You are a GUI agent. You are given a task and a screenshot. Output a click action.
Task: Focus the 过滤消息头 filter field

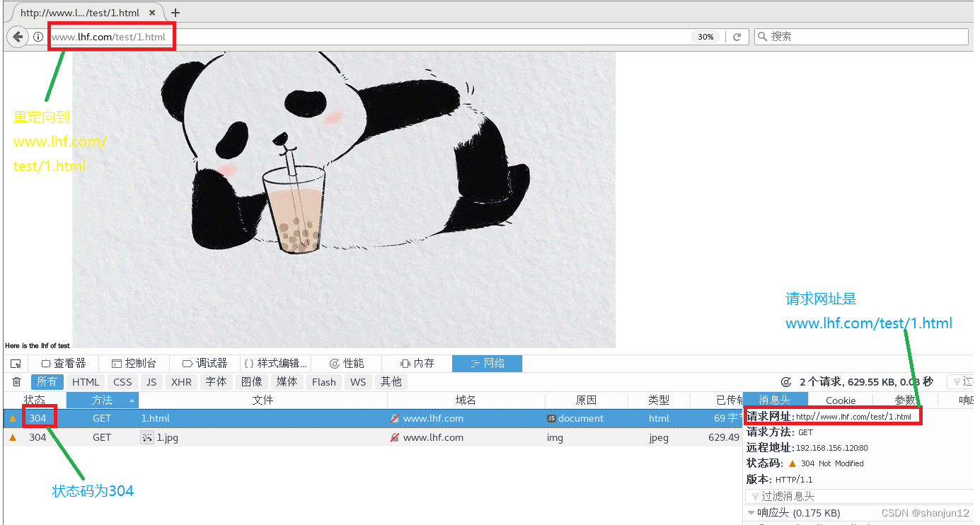click(x=860, y=497)
